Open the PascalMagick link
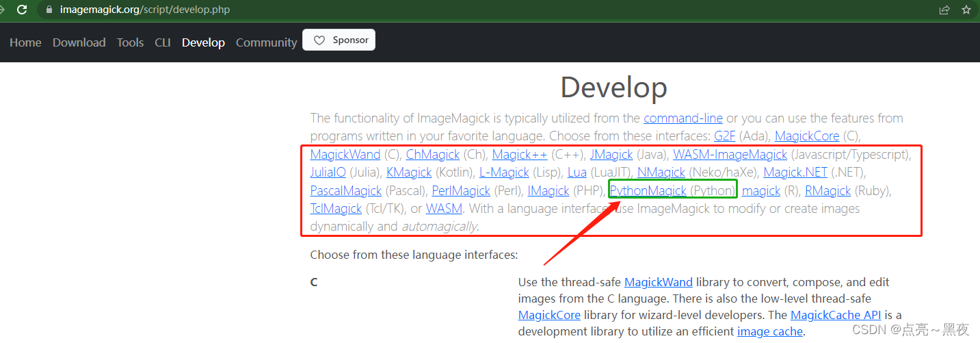Screen dimensions: 980x343 [346, 190]
